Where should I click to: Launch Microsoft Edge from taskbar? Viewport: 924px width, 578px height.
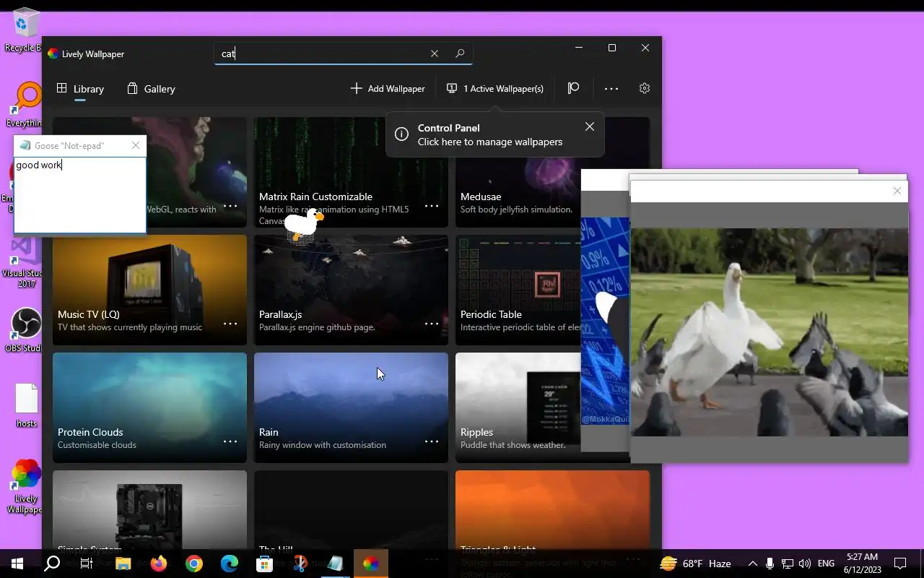tap(230, 564)
